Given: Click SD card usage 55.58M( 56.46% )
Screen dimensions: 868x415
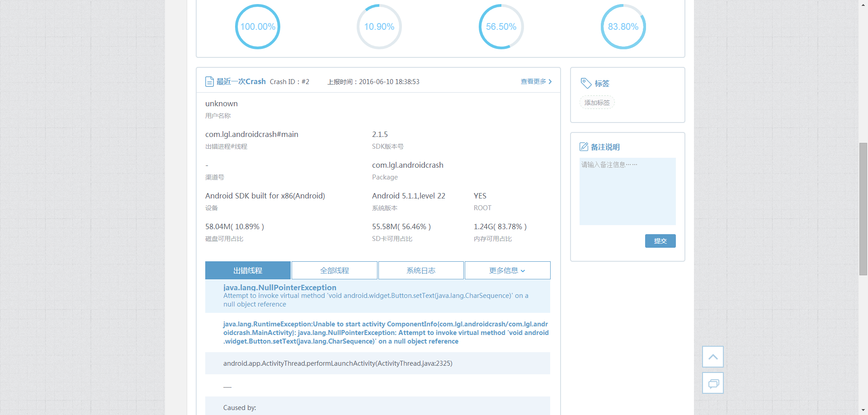Looking at the screenshot, I should click(x=401, y=226).
